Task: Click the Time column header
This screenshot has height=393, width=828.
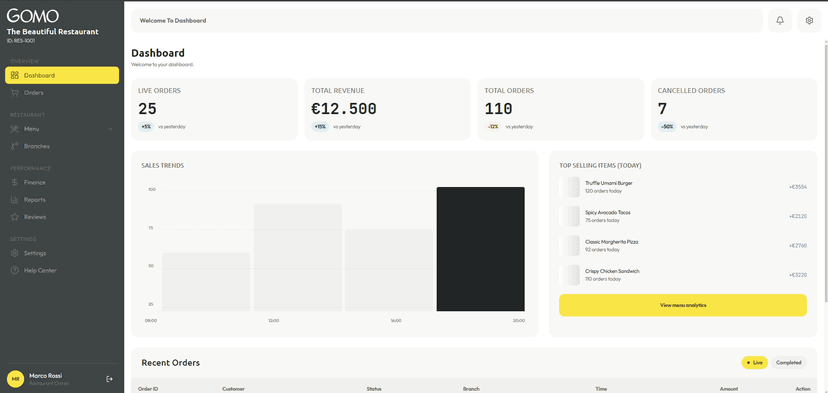Action: coord(601,389)
